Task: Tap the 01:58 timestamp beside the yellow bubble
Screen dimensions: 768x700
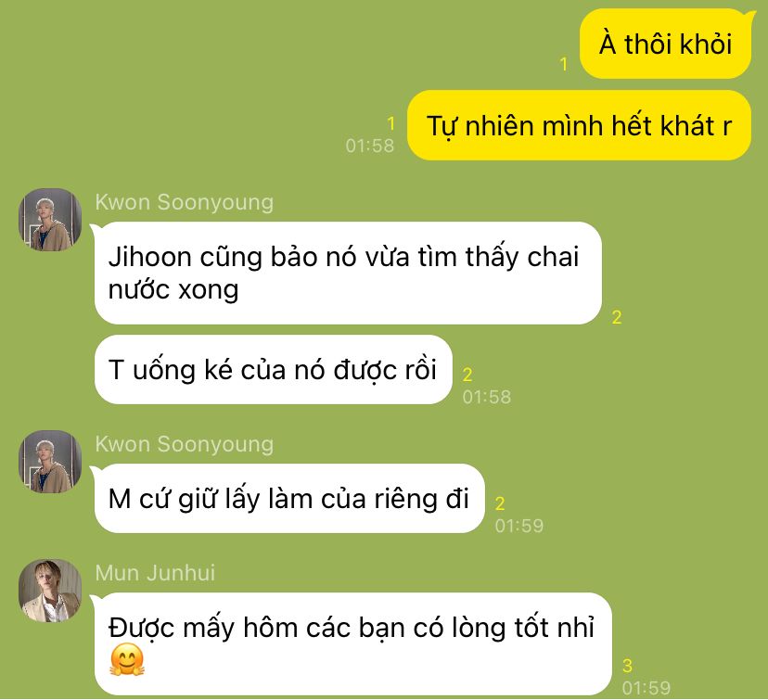Action: click(x=370, y=146)
